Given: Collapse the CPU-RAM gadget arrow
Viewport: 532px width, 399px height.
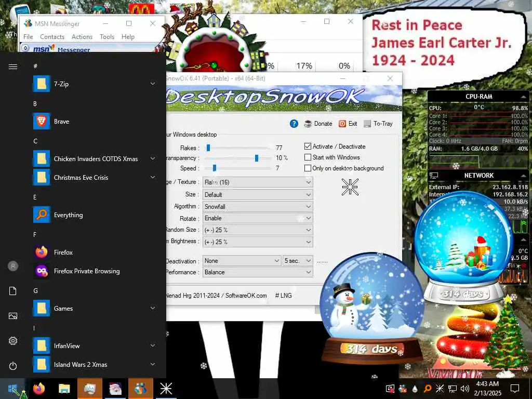Looking at the screenshot, I should [524, 97].
